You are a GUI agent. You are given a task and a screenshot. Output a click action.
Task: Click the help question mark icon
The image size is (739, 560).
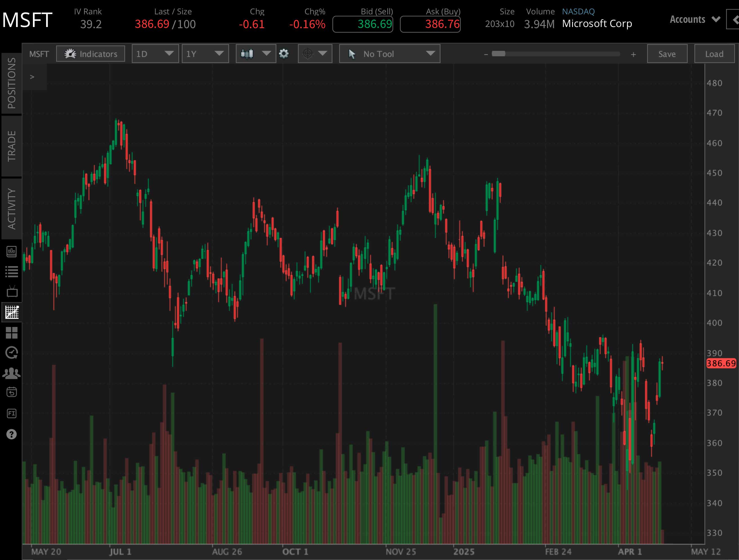pyautogui.click(x=12, y=434)
